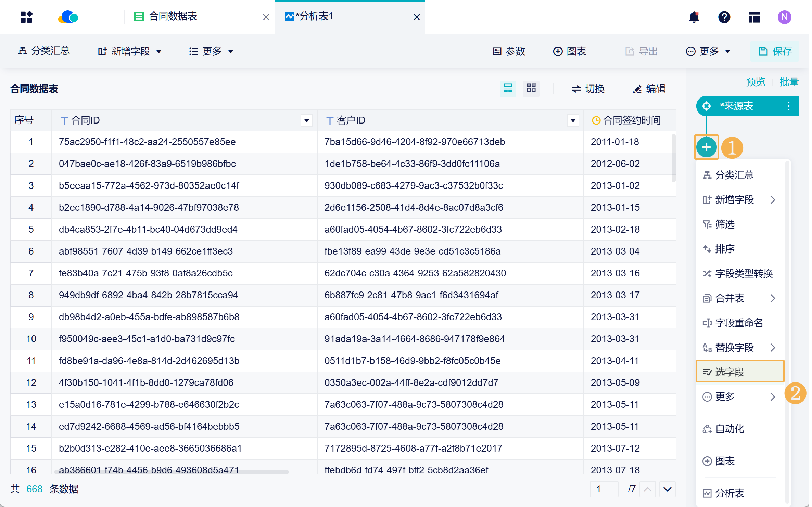The width and height of the screenshot is (812, 507).
Task: Click the apps grid icon
Action: [26, 17]
